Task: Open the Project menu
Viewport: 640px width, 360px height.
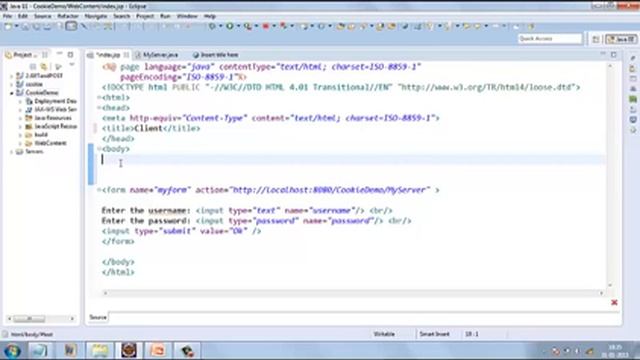Action: point(145,16)
